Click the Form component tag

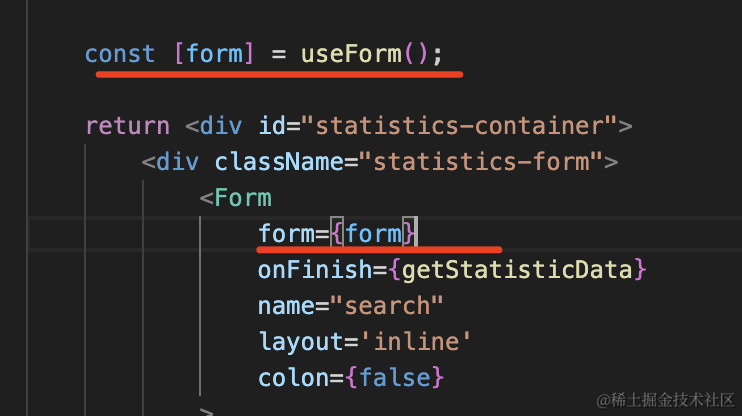pos(243,198)
